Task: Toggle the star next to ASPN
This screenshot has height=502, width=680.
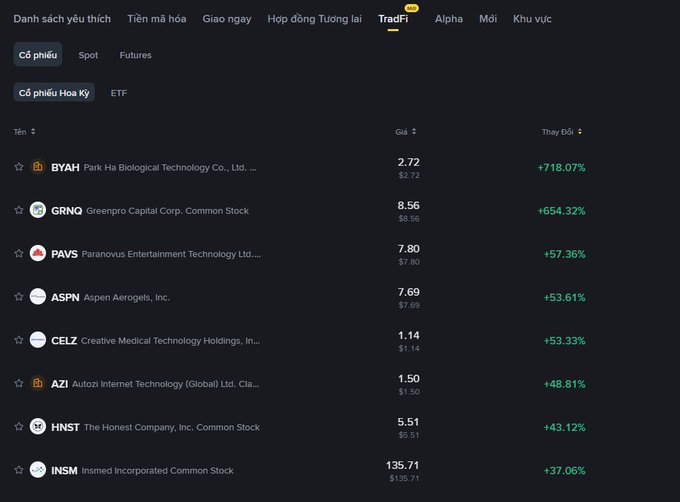Action: coord(19,297)
